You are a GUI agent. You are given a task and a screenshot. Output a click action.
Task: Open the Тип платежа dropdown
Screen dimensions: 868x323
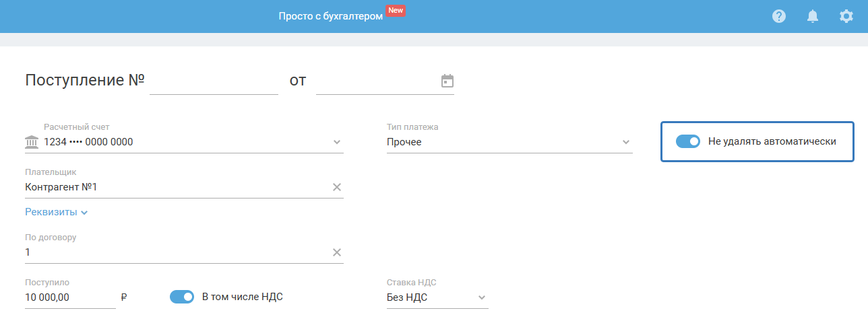(x=625, y=142)
